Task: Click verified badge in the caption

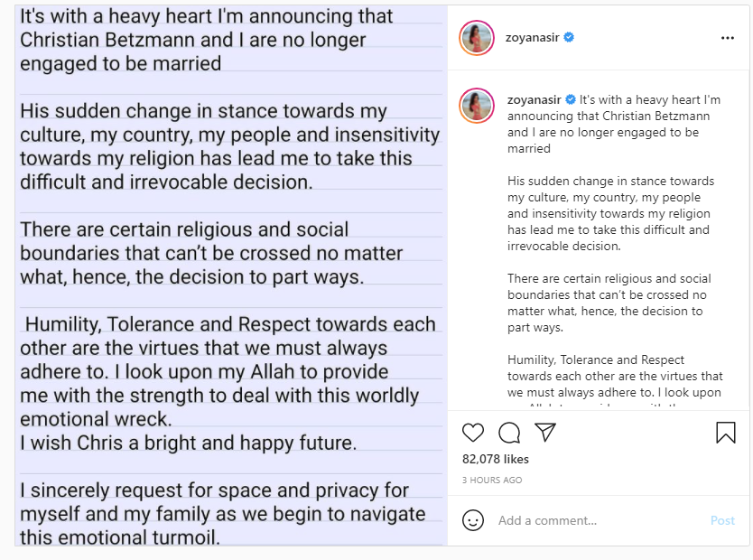Action: (571, 99)
